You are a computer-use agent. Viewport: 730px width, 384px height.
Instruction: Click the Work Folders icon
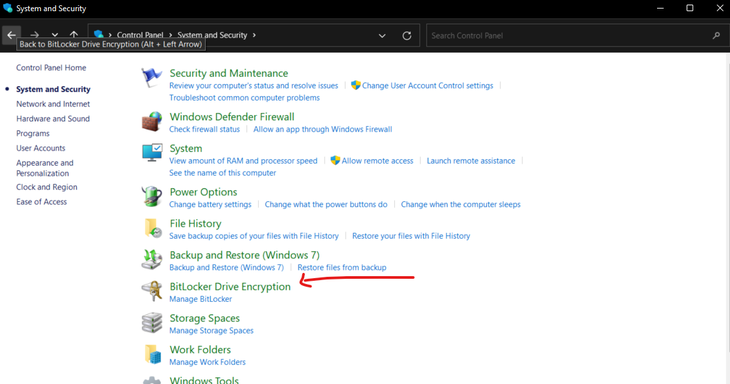153,354
